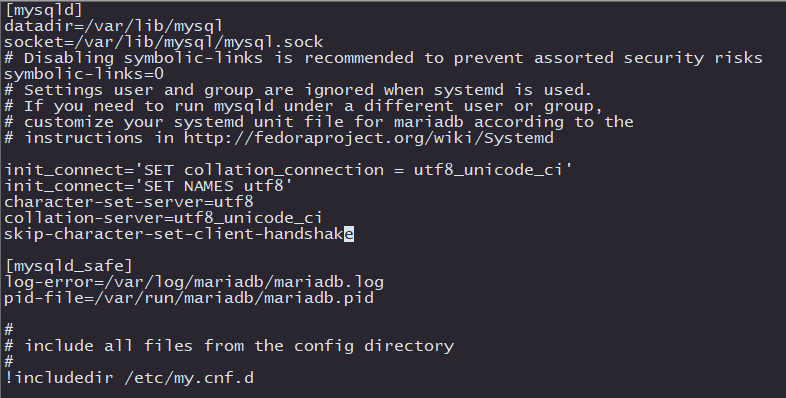
Task: Click the log-error mariadb.log path line
Action: click(x=193, y=282)
